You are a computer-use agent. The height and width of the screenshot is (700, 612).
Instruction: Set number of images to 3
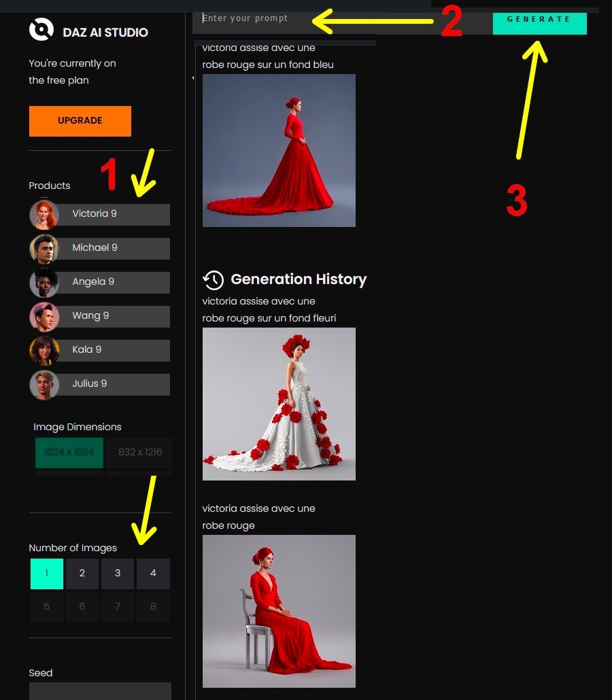118,574
